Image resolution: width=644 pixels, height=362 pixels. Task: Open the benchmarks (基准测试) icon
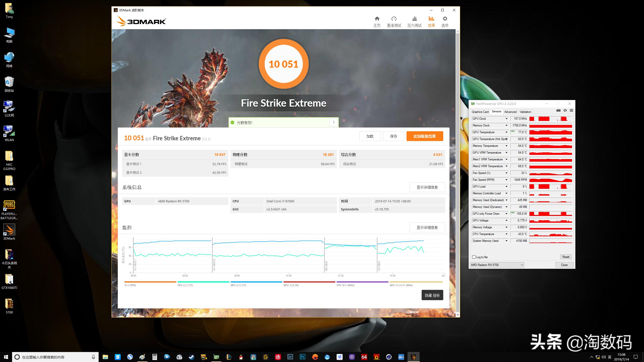tap(394, 19)
